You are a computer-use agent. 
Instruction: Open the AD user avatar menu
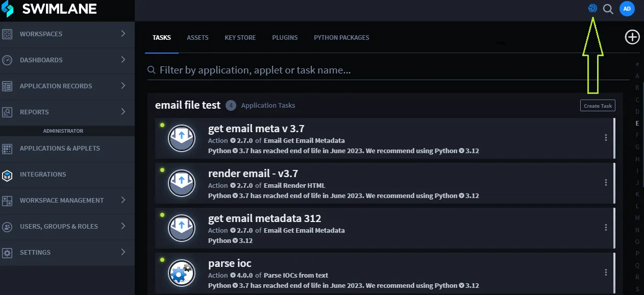(x=627, y=9)
